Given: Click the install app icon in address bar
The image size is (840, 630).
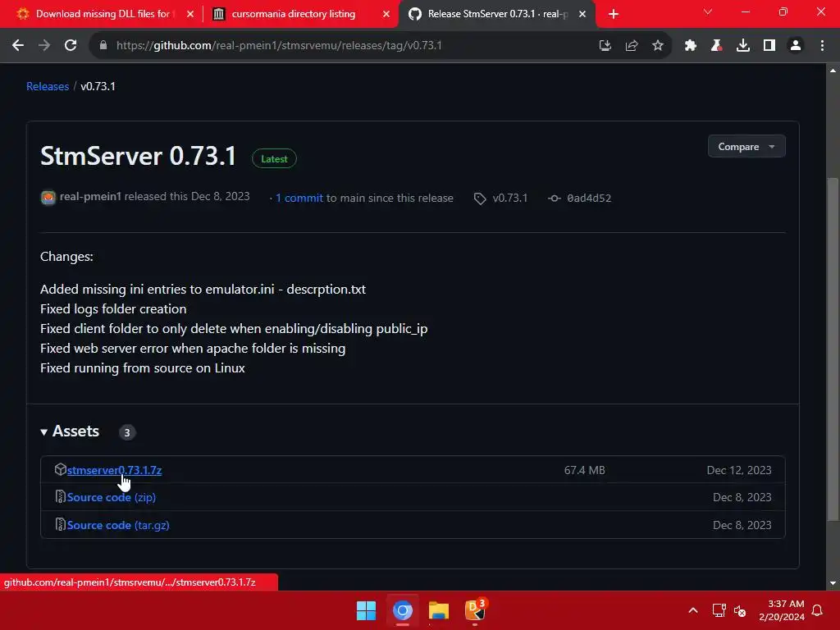Looking at the screenshot, I should tap(605, 46).
